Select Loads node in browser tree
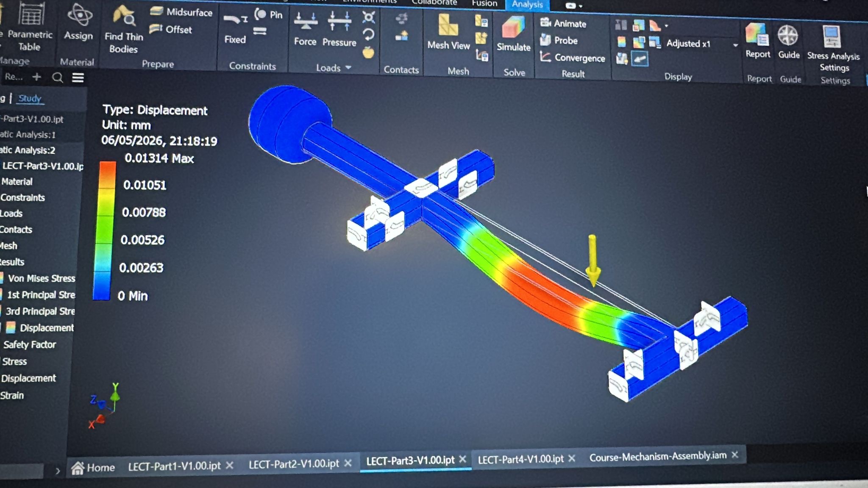Image resolution: width=868 pixels, height=488 pixels. coord(11,213)
